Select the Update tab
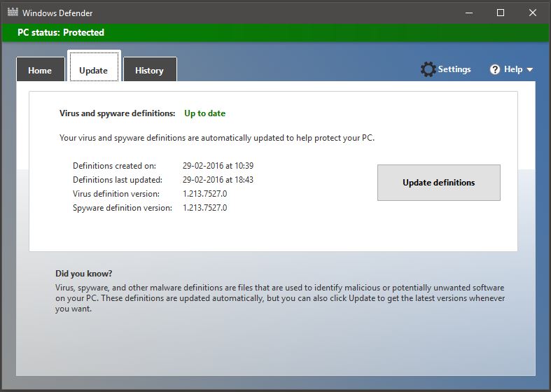This screenshot has width=551, height=392. [x=94, y=66]
